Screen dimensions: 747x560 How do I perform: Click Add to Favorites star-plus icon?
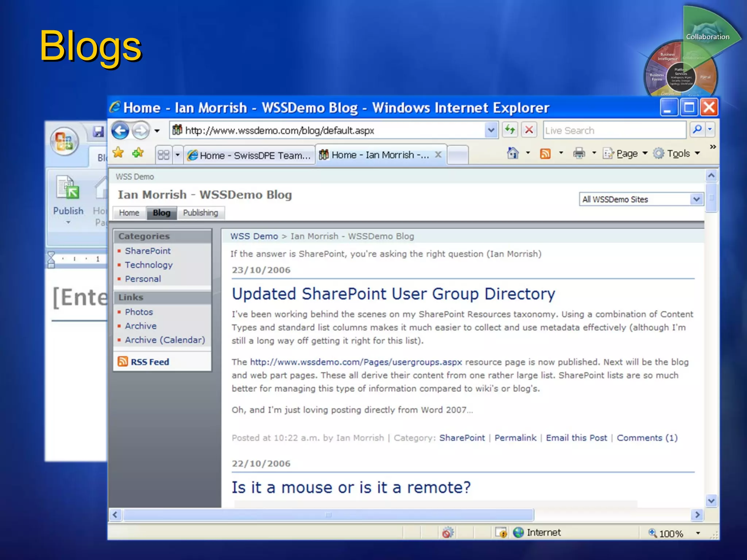tap(138, 153)
